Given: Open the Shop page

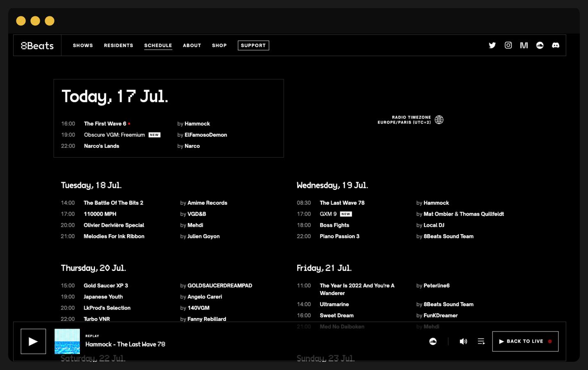Looking at the screenshot, I should [219, 45].
